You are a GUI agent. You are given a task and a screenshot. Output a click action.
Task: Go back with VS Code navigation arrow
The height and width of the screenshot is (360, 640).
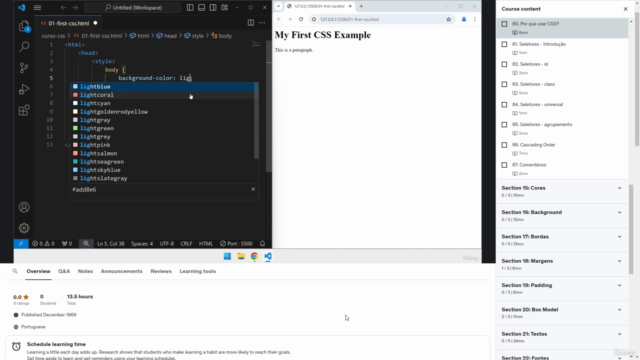tap(63, 7)
